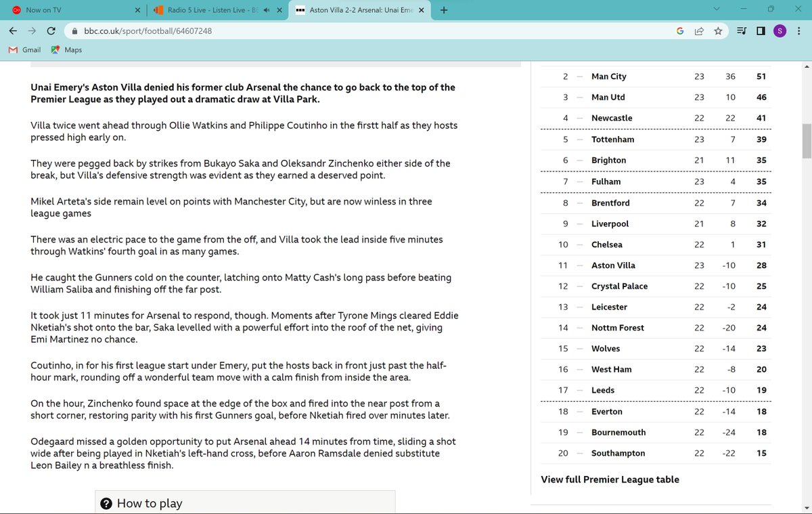Click Brighton team name
Viewport: 812px width, 514px height.
coord(609,160)
